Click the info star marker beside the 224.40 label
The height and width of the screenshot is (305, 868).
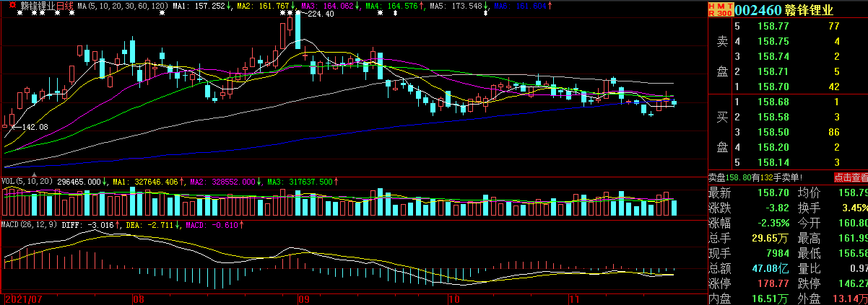click(x=298, y=13)
